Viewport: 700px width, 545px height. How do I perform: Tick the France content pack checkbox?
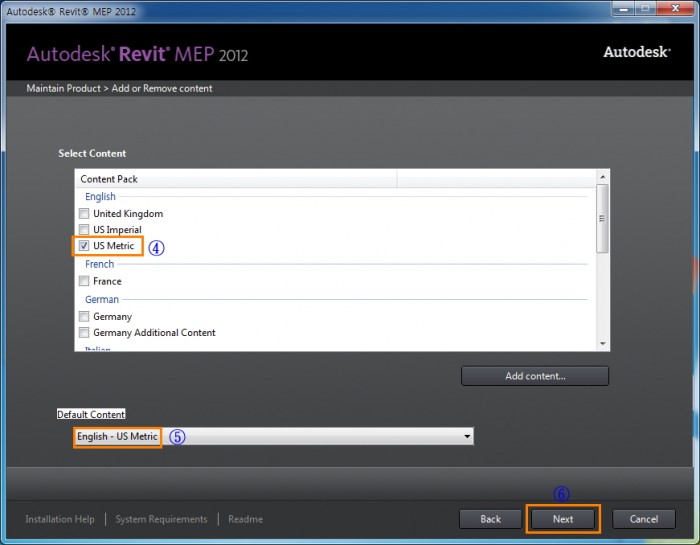point(84,282)
